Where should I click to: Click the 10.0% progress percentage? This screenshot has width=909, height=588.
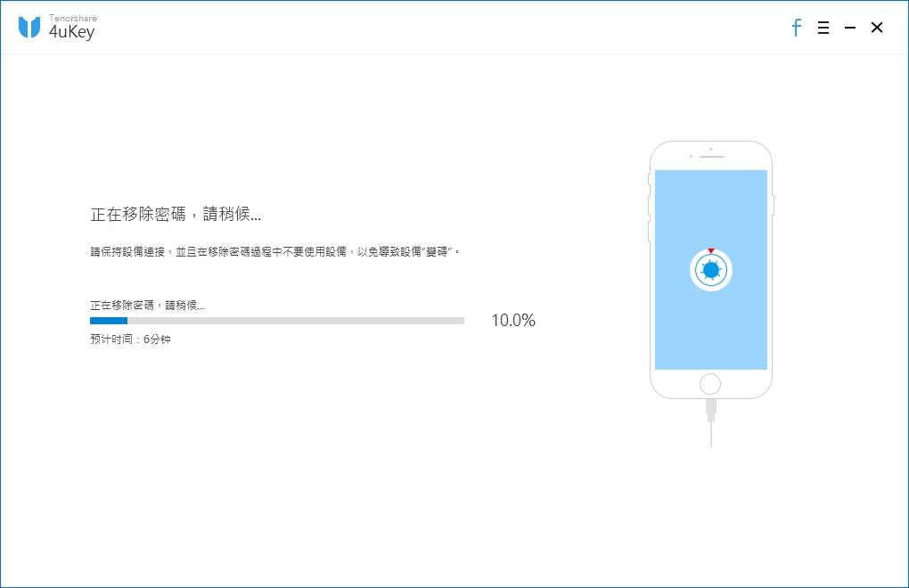coord(513,321)
